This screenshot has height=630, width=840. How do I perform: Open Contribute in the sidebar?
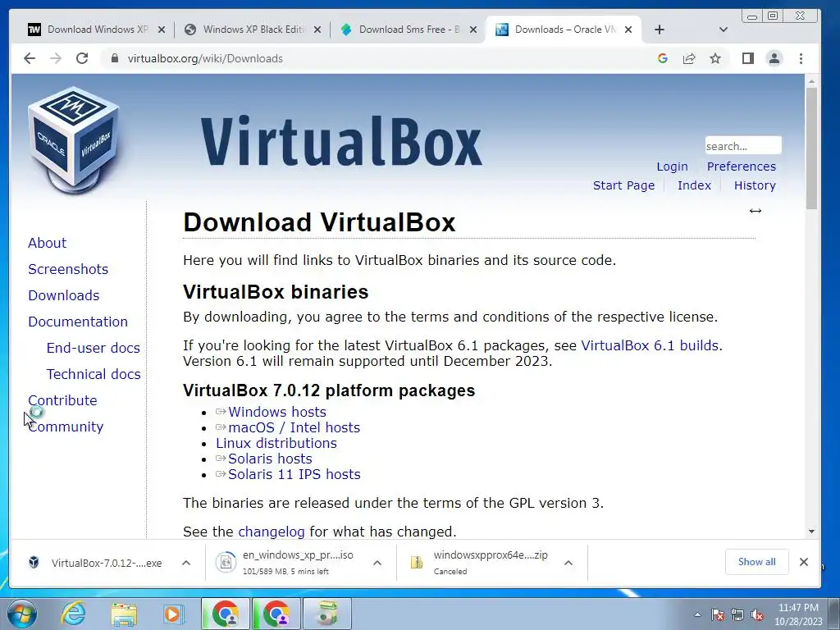(62, 400)
